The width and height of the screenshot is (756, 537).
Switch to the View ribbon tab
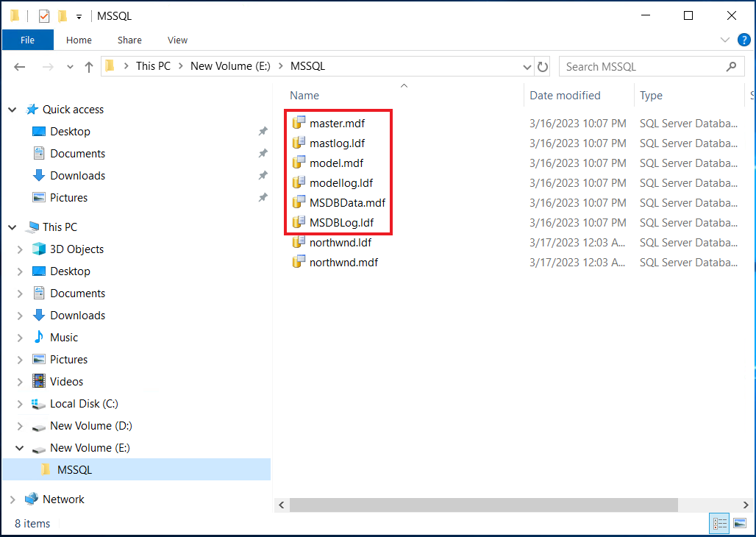[x=176, y=40]
